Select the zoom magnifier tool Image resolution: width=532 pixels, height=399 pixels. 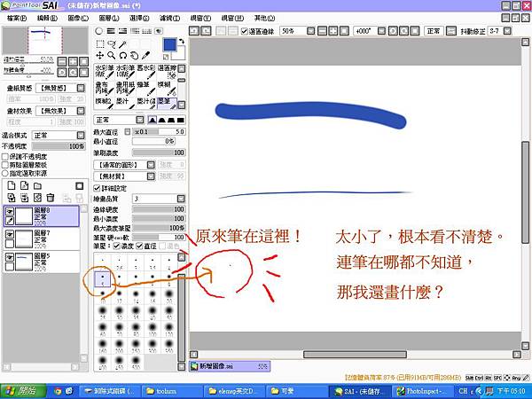click(112, 55)
